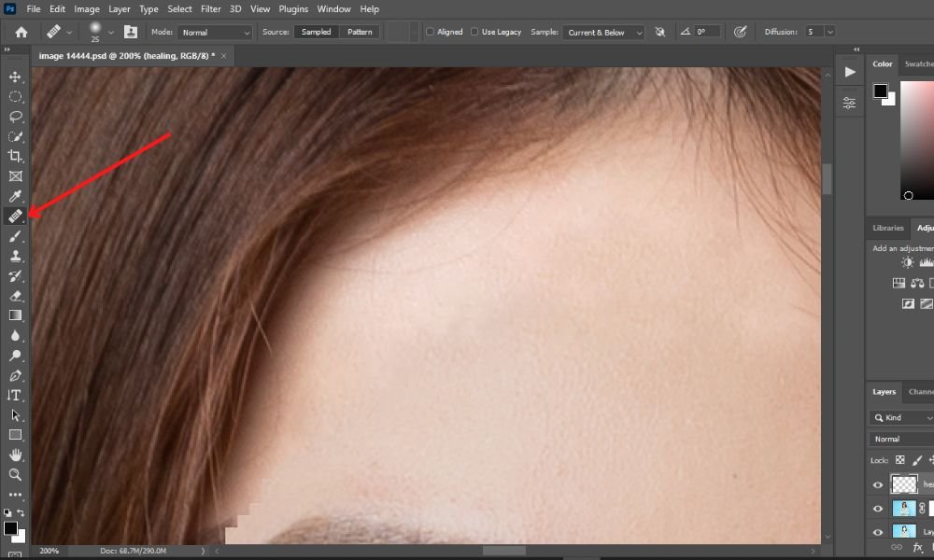934x560 pixels.
Task: Select the Gradient tool
Action: coord(15,315)
